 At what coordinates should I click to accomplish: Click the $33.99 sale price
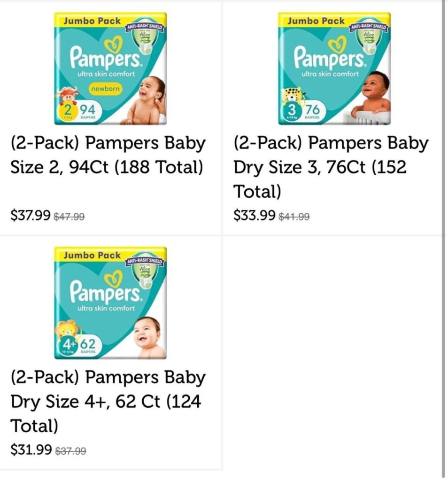pos(254,216)
